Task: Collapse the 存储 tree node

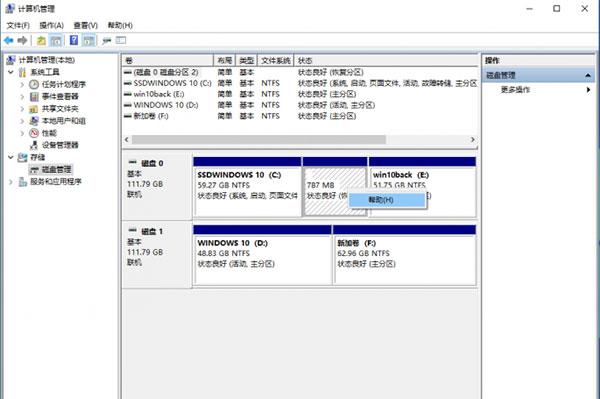Action: [x=10, y=157]
